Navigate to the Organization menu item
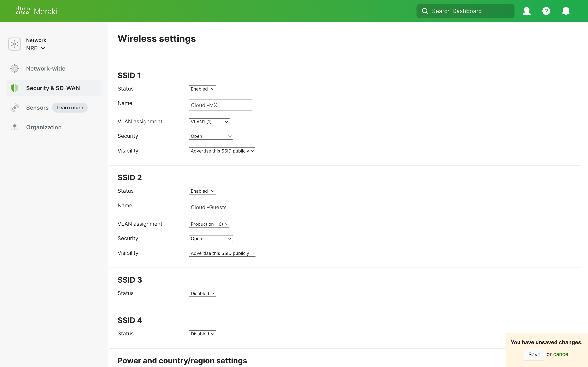Viewport: 588px width, 367px height. [44, 127]
